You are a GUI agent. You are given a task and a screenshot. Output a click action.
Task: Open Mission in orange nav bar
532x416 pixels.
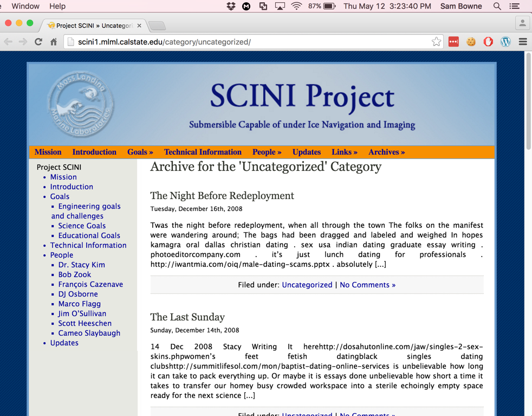click(48, 152)
